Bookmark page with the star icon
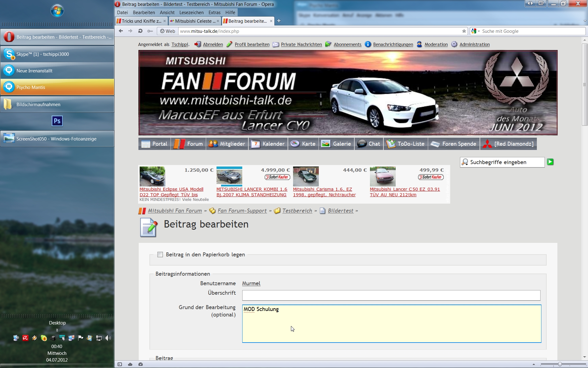The width and height of the screenshot is (588, 368). (464, 31)
